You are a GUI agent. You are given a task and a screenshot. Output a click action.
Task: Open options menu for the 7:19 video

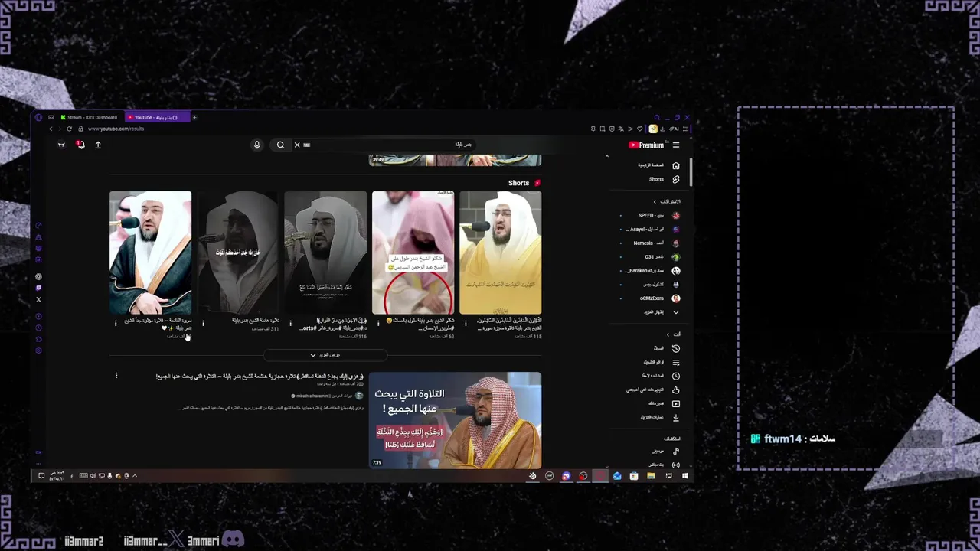116,375
